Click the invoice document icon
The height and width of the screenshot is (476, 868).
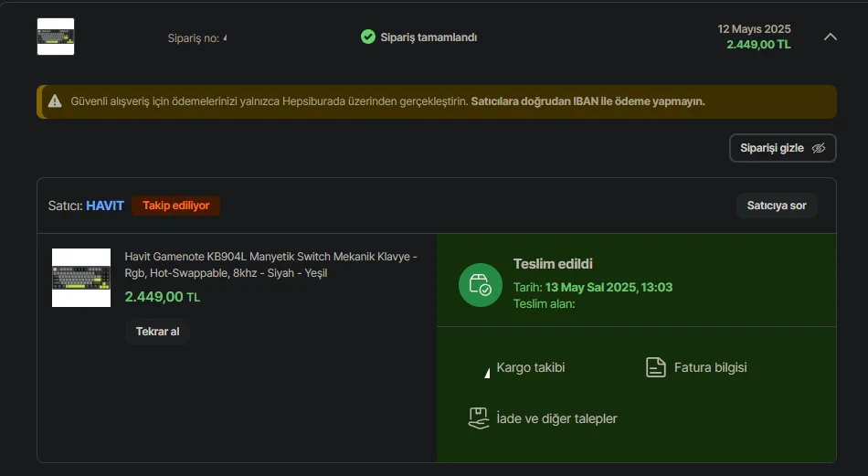[656, 367]
